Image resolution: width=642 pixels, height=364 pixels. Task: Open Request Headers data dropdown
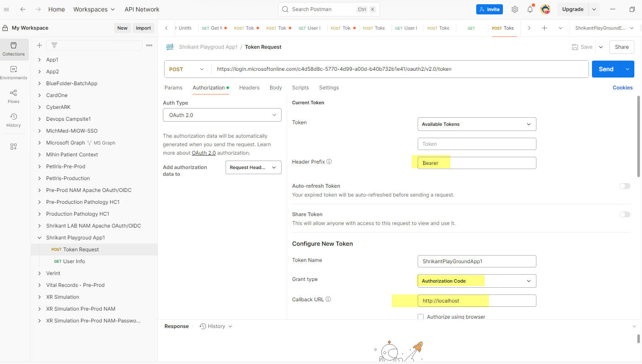(254, 167)
